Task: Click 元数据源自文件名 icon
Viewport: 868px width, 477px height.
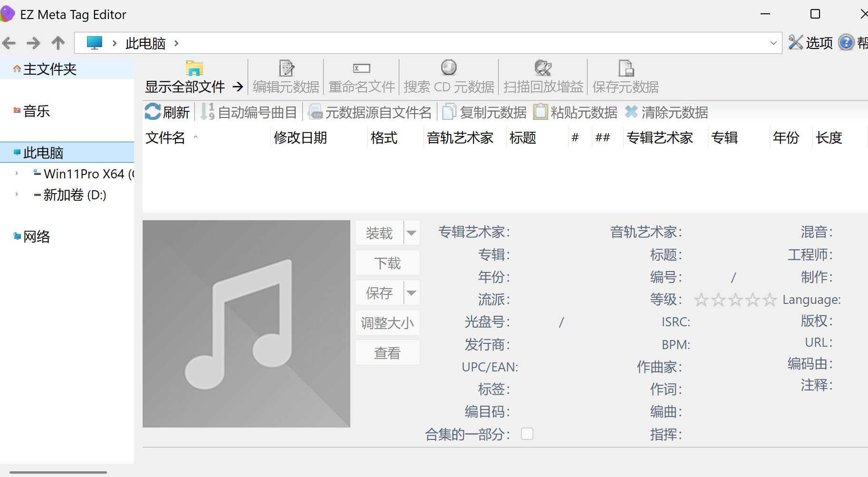Action: pyautogui.click(x=315, y=112)
